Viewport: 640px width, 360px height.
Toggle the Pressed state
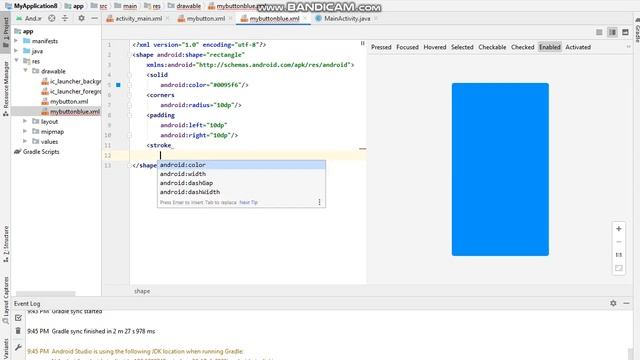381,47
